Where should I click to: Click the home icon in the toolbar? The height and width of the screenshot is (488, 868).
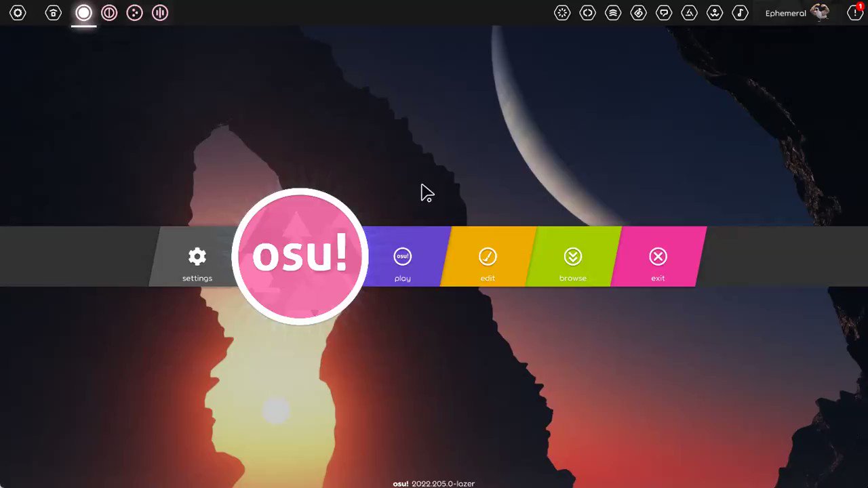coord(53,13)
